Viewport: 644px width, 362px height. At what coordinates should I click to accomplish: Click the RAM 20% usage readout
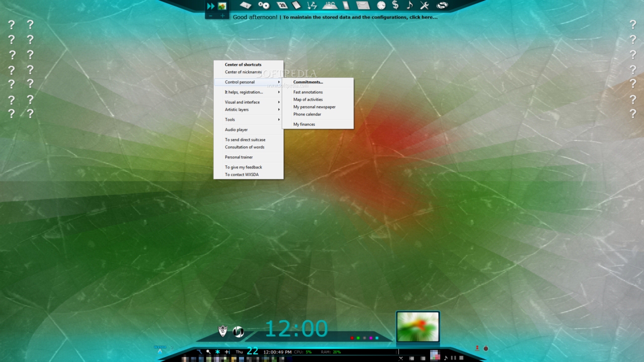(331, 352)
